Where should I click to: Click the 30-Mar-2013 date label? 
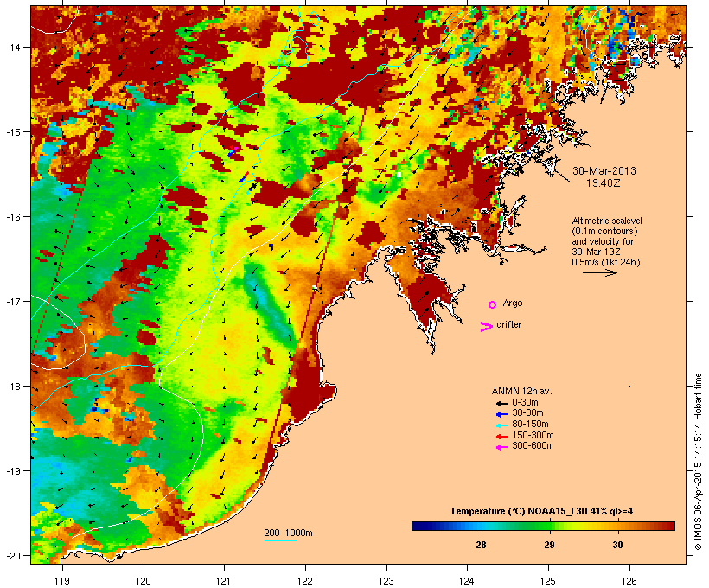(604, 171)
